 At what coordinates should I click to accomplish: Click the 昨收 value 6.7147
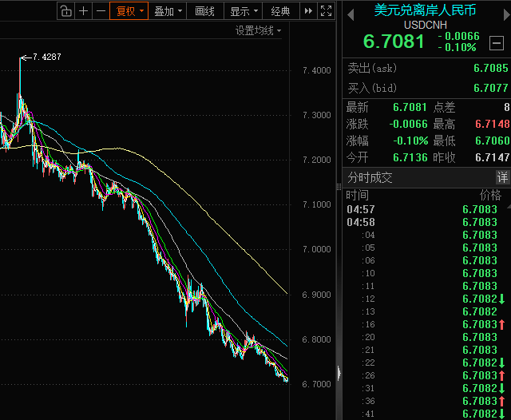click(493, 158)
